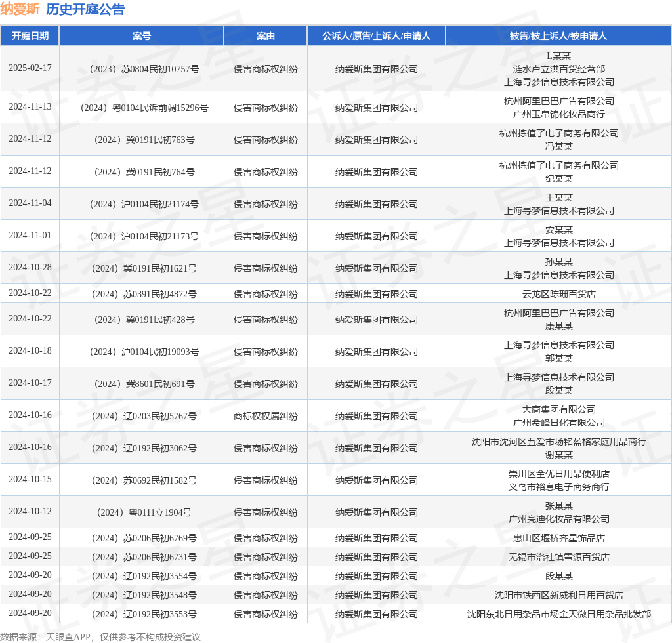Click defendant 涟水卢立洪百货经营部

click(x=559, y=69)
